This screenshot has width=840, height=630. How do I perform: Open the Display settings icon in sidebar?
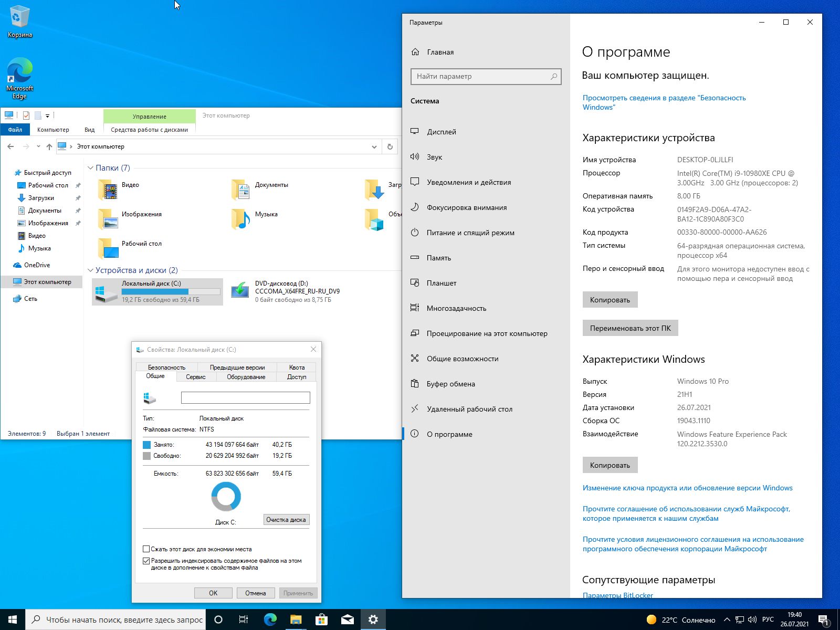pyautogui.click(x=415, y=132)
